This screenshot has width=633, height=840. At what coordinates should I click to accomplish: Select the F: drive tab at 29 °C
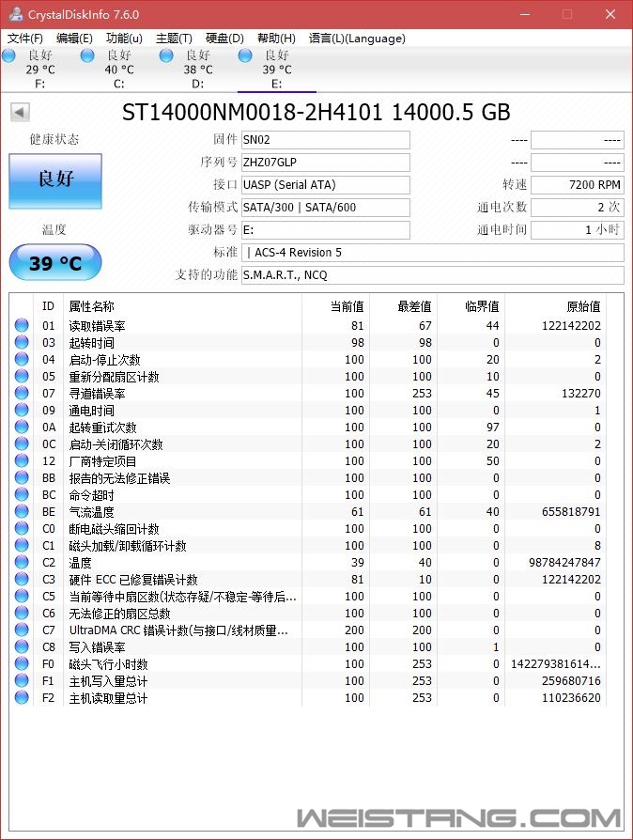(x=39, y=70)
